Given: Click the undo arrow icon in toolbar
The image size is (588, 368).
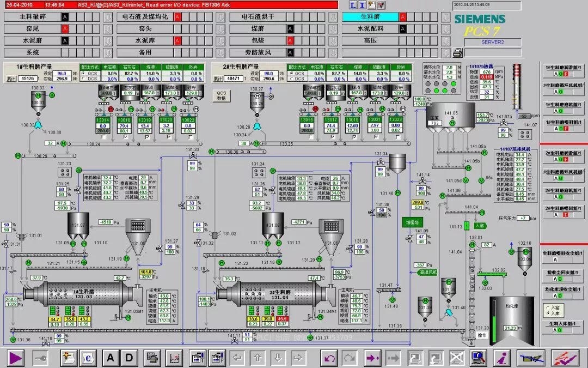Looking at the screenshot, I should (x=329, y=358).
